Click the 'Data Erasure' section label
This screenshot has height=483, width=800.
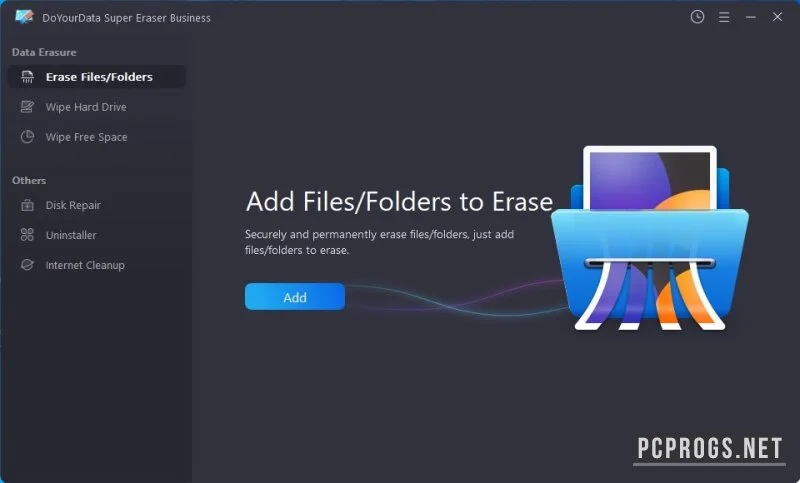click(44, 52)
